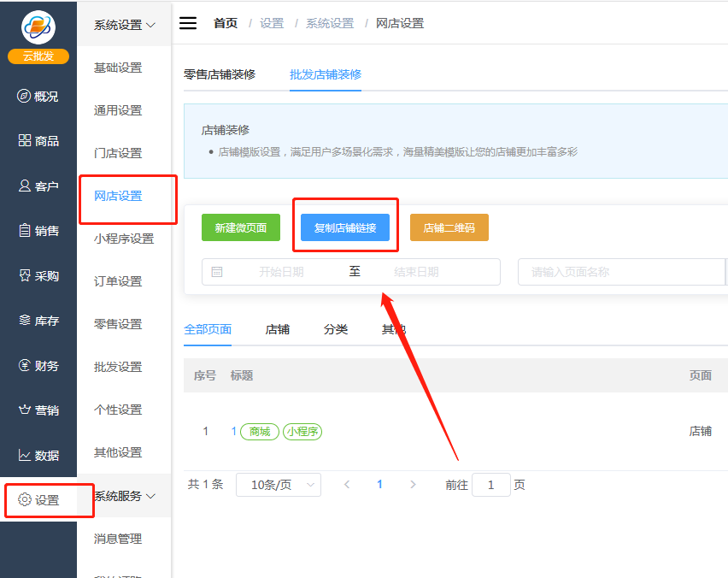
Task: Click the 云批发 logo at top left
Action: [x=38, y=30]
